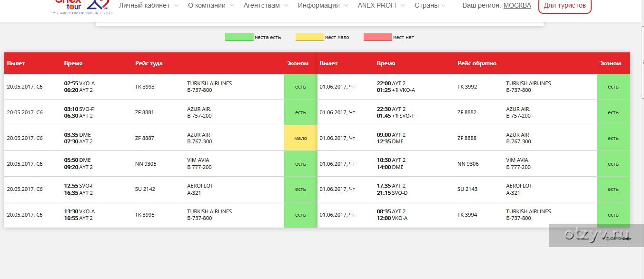
Task: Open the О компании menu
Action: [211, 6]
